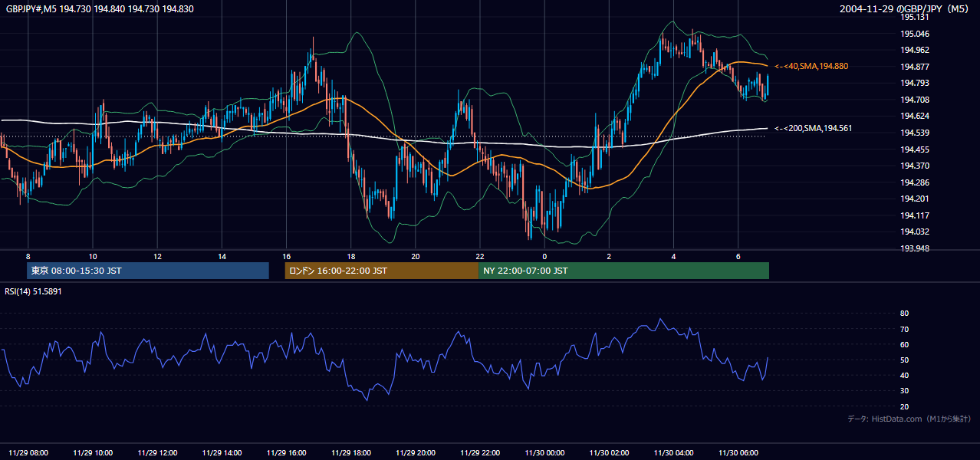Image resolution: width=980 pixels, height=460 pixels.
Task: Click the 194.539 price axis value
Action: (x=915, y=133)
